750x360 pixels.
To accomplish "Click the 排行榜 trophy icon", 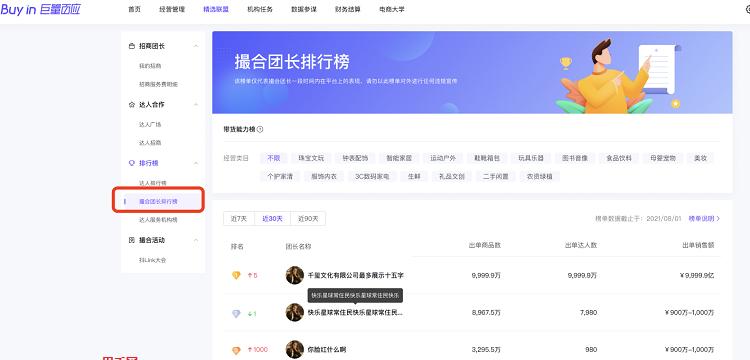I will [x=132, y=163].
